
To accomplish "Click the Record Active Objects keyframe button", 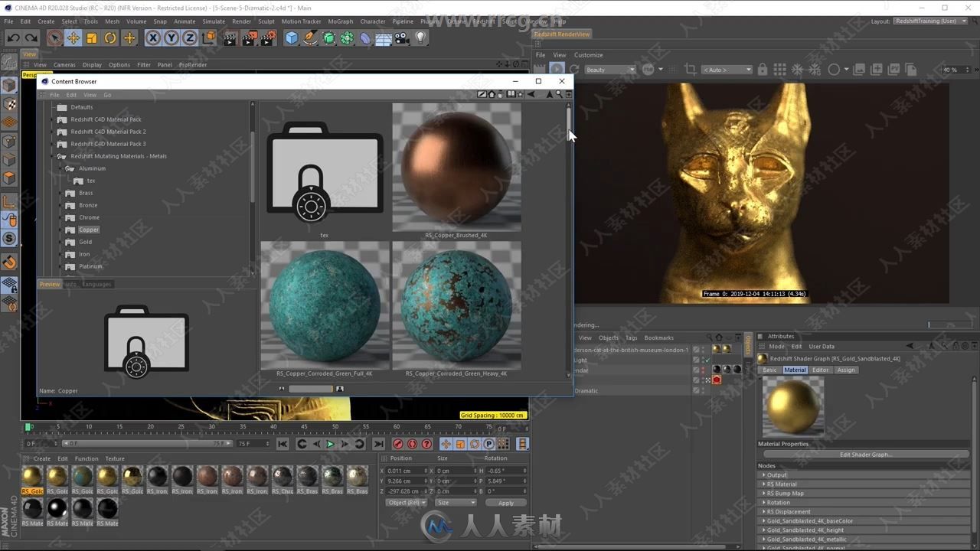I will click(398, 444).
